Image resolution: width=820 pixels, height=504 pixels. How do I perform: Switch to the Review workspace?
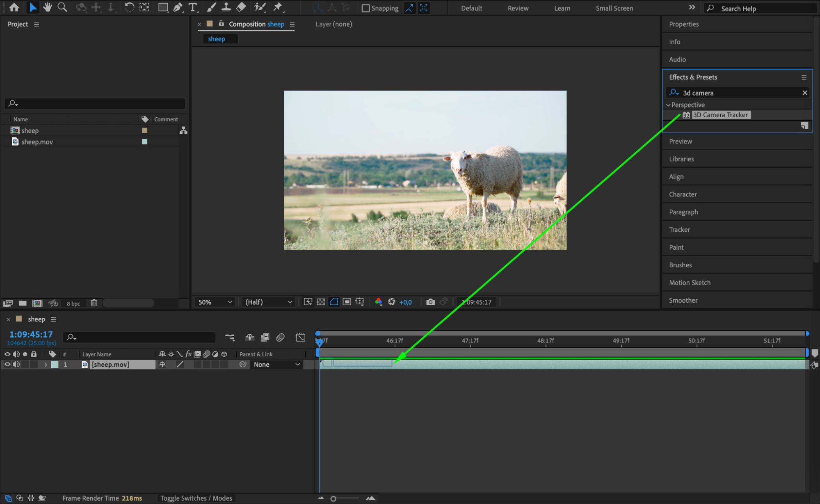click(518, 8)
